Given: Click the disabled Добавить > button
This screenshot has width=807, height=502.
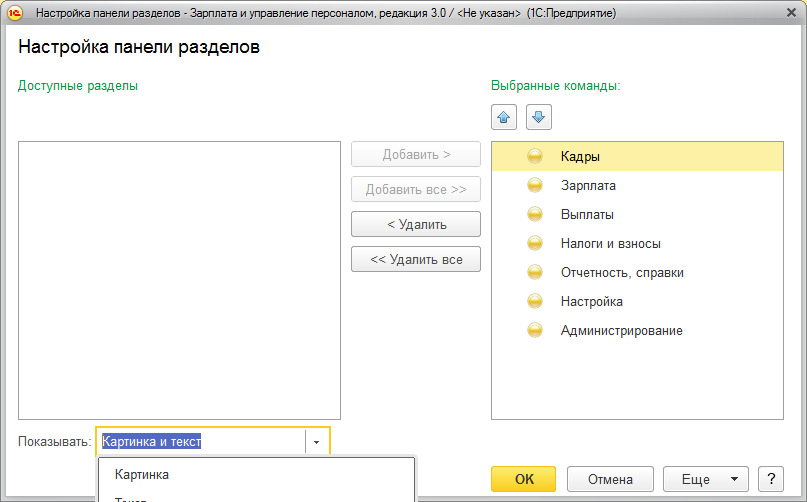Looking at the screenshot, I should pos(416,154).
